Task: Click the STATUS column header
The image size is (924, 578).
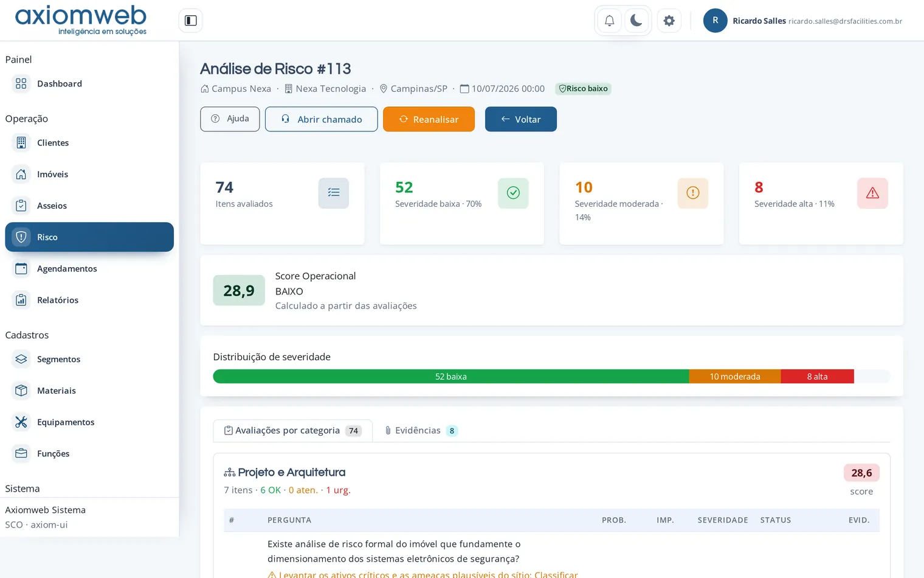Action: pos(776,520)
